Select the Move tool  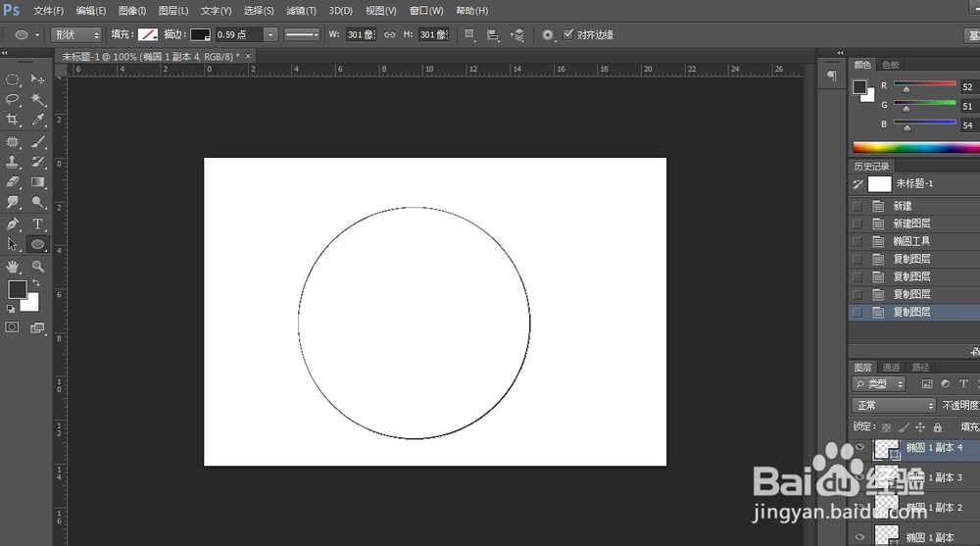point(37,79)
